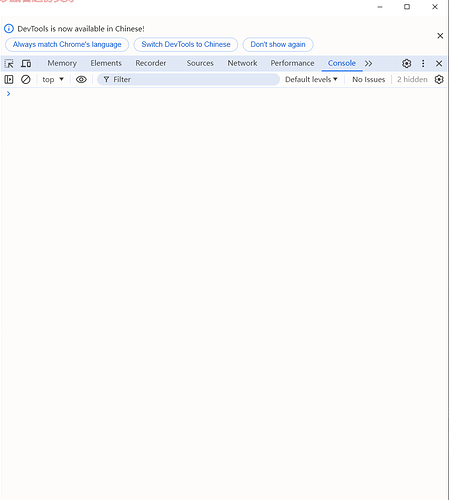
Task: Click the info icon in the infobar
Action: 9,29
